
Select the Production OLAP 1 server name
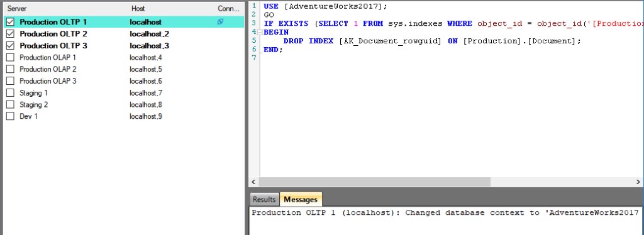click(x=48, y=57)
